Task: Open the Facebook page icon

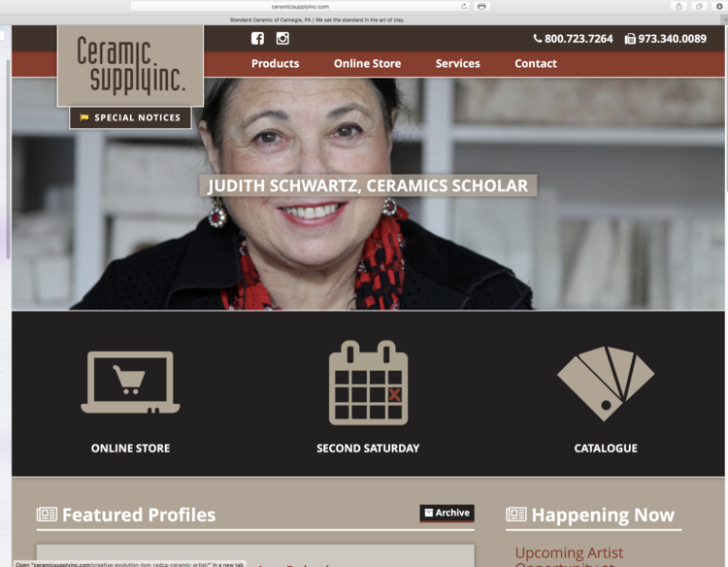Action: [257, 39]
